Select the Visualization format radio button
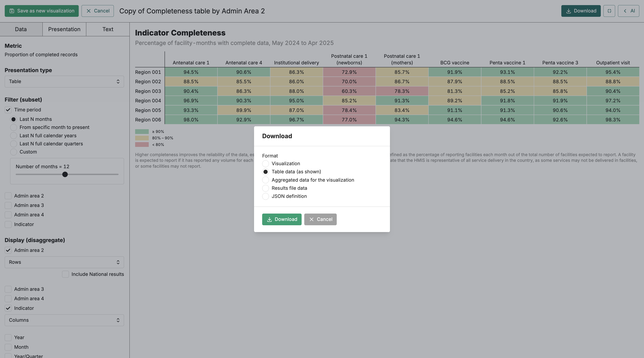Screen dimensions: 644x358 tap(266, 164)
